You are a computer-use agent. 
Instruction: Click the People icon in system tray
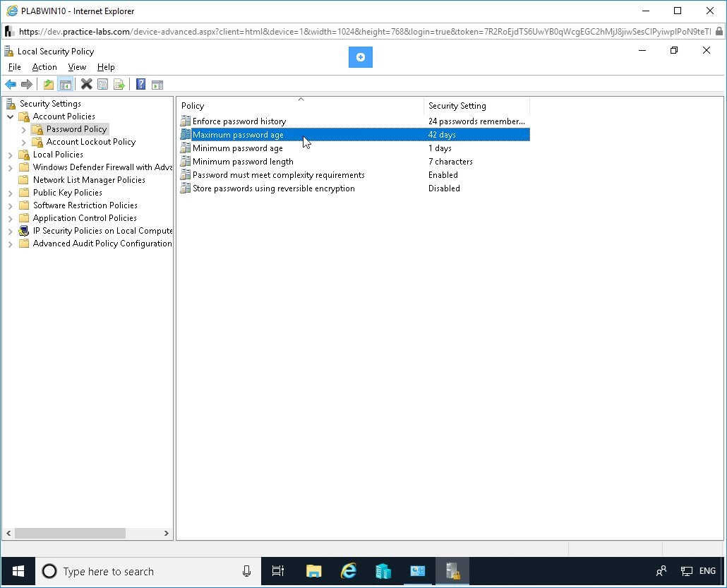661,571
